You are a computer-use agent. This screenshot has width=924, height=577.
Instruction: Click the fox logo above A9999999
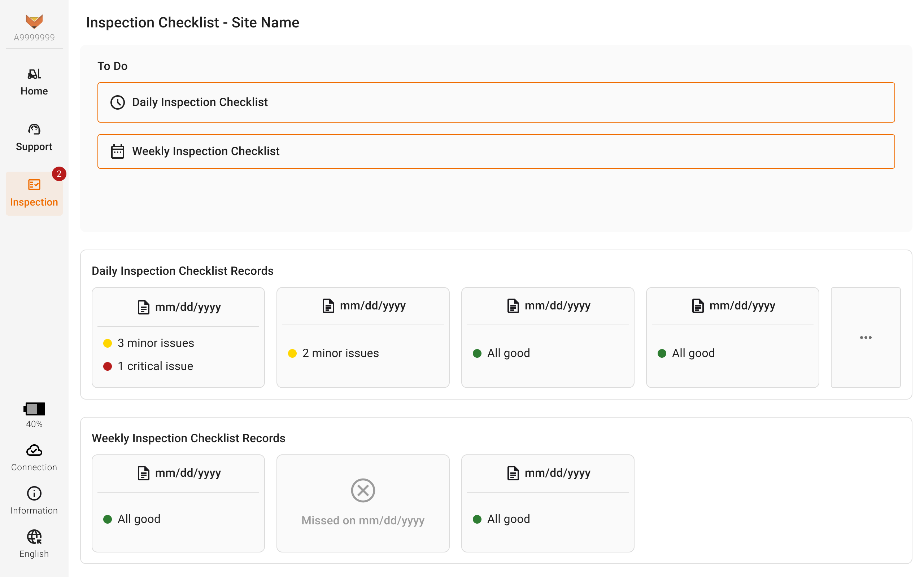[x=34, y=21]
